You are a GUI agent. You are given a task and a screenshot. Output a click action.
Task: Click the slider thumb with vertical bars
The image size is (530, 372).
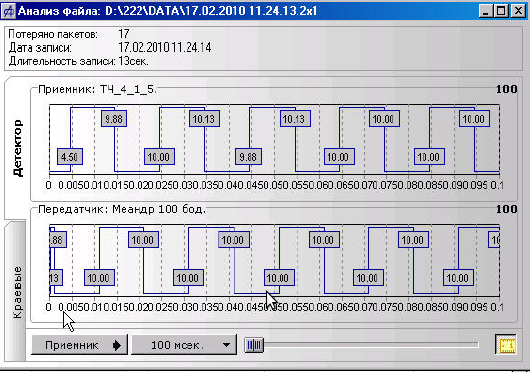254,345
